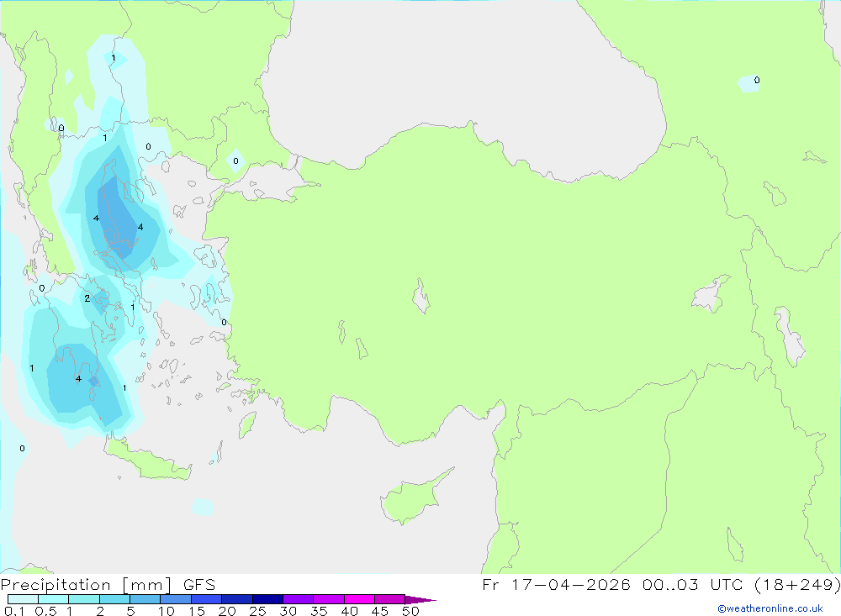Open the weatheronline.co.uk credit link
Image resolution: width=841 pixels, height=616 pixels.
[x=770, y=608]
